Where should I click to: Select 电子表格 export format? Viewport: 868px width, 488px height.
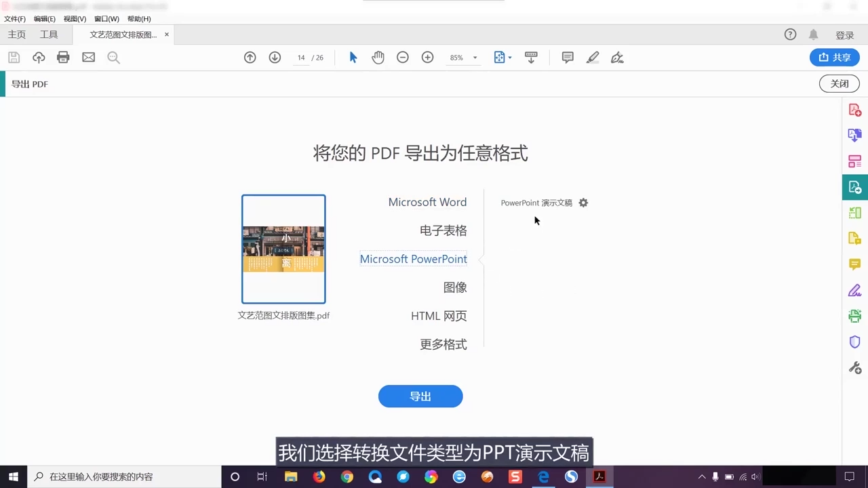(443, 230)
